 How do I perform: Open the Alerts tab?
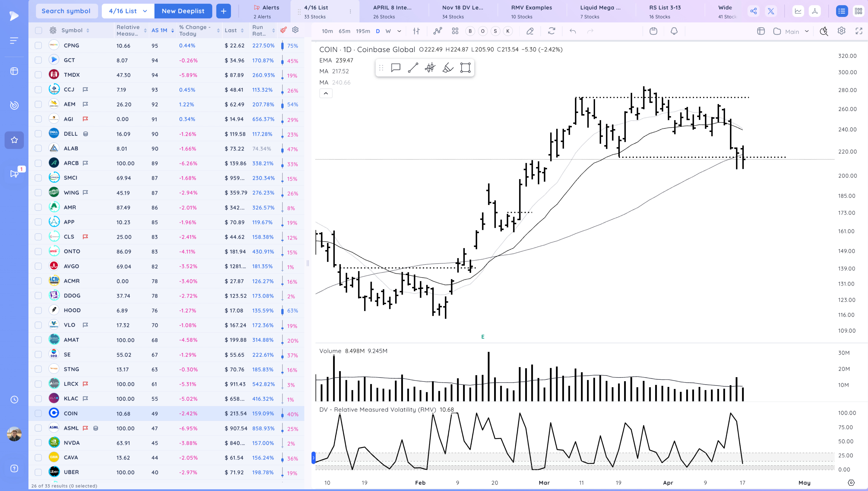(266, 11)
